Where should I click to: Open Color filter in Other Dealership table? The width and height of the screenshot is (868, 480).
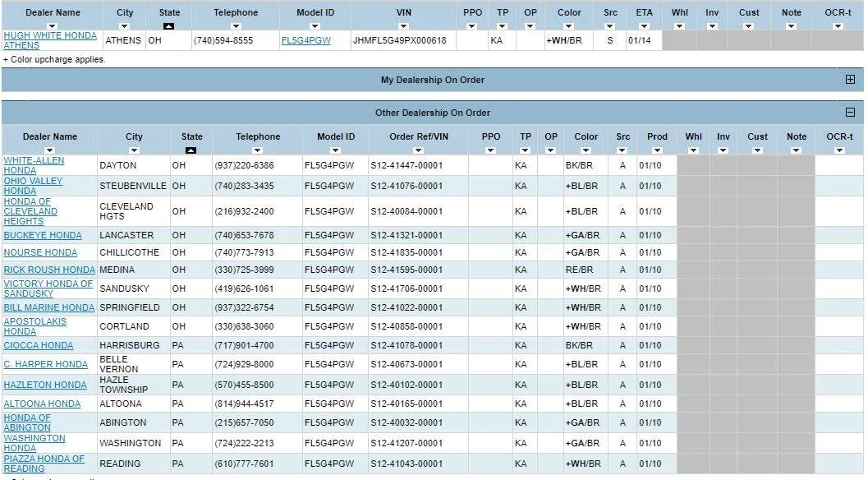[586, 150]
